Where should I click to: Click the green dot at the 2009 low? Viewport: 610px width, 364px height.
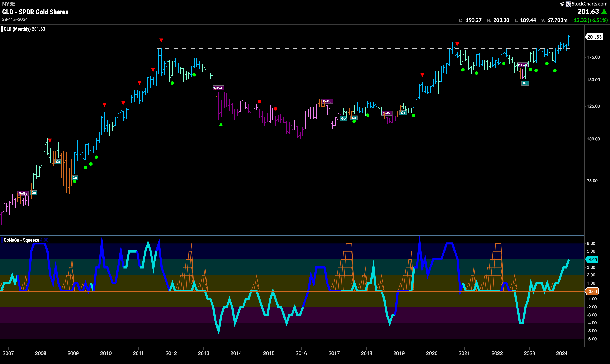coord(75,182)
